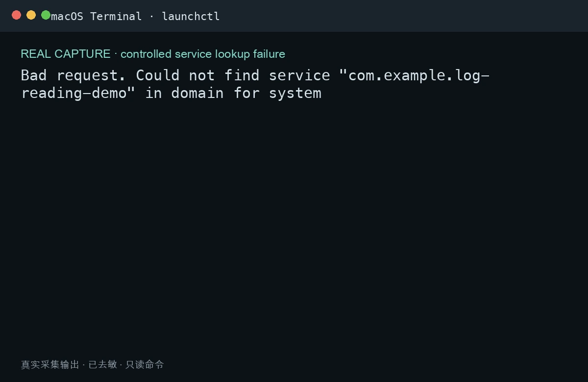Image resolution: width=588 pixels, height=382 pixels.
Task: Click the word "launchctl" in the title bar
Action: coord(191,17)
